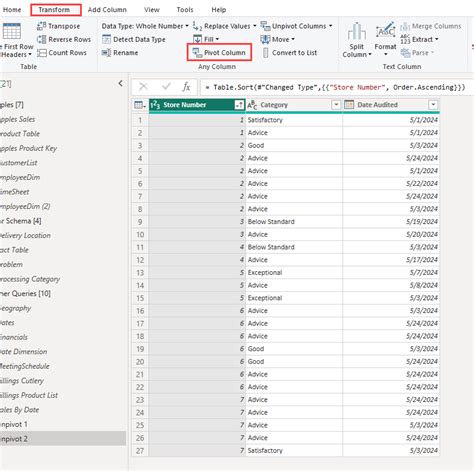Open Date Audited column filter dropdown
Viewport: 474px width, 471px height.
click(x=433, y=105)
